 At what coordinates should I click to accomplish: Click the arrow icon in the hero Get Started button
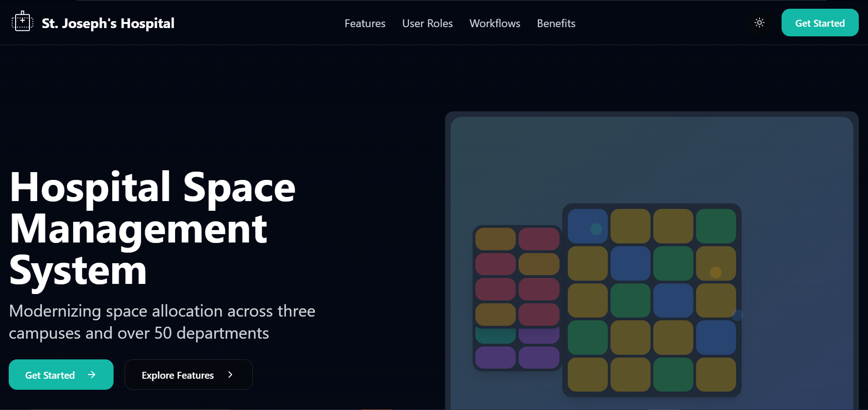pyautogui.click(x=91, y=375)
